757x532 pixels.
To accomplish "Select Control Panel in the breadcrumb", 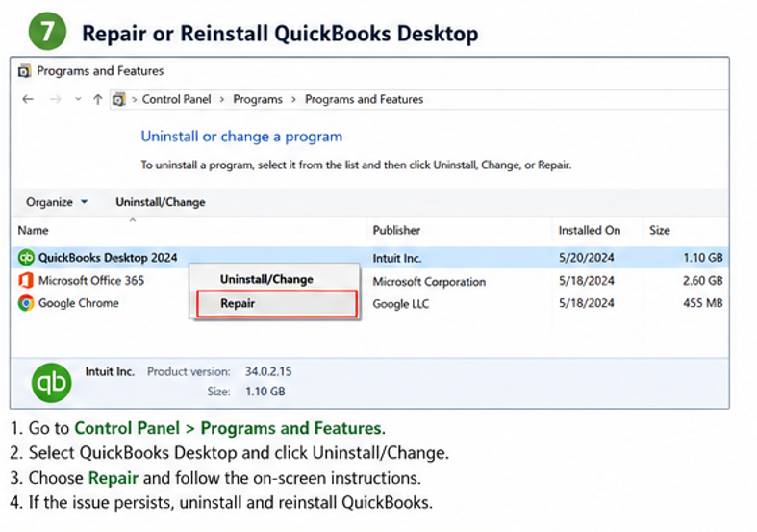I will 176,99.
